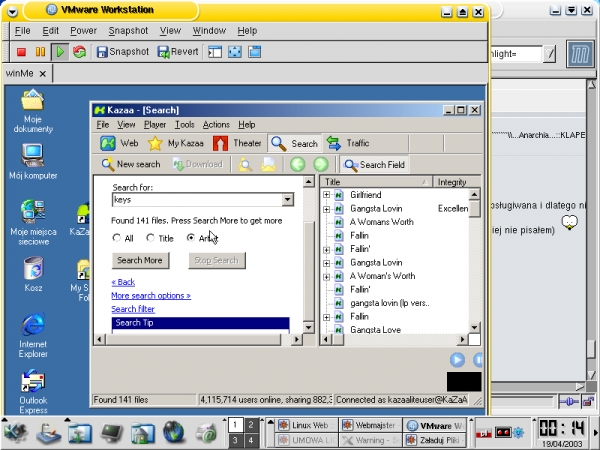Open the VMware title bar menu arrow
Screen dimensions: 600x450
click(12, 11)
